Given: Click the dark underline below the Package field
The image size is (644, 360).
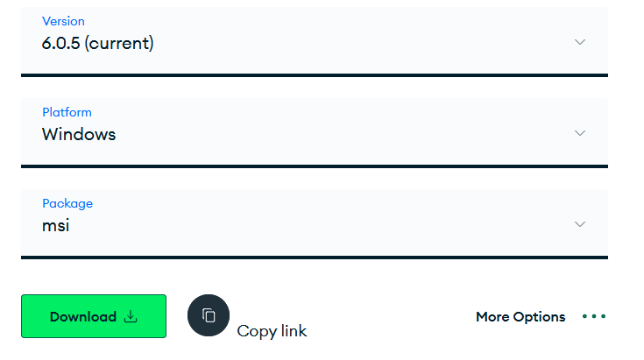Looking at the screenshot, I should point(314,258).
